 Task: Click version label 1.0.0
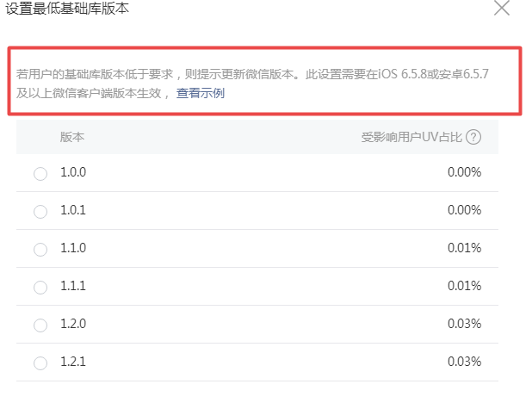tap(73, 172)
